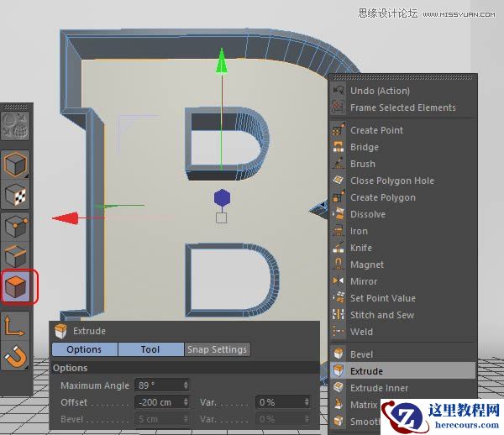This screenshot has width=504, height=435.
Task: Click the Maximum Angle stepper arrows
Action: click(x=186, y=385)
